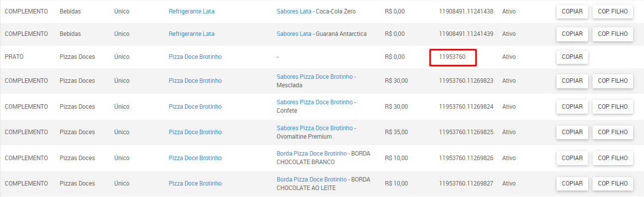This screenshot has width=644, height=197.
Task: Click COP. FILHO for Ovomaltine Premium
Action: tap(613, 132)
